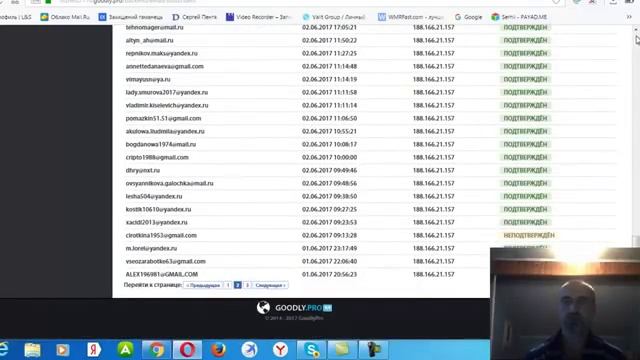The image size is (640, 360).
Task: Go to the next page via Следующая
Action: pyautogui.click(x=270, y=285)
